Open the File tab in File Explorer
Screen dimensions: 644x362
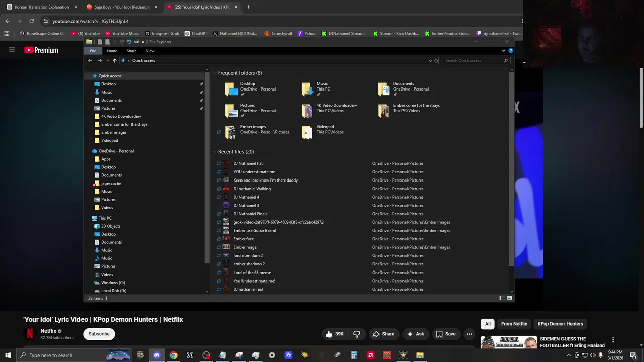point(93,51)
